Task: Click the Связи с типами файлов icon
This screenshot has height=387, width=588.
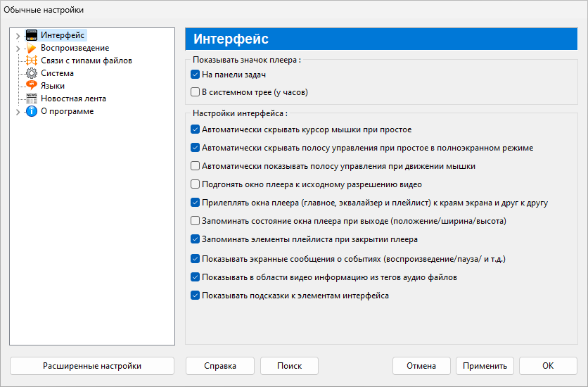Action: click(31, 61)
